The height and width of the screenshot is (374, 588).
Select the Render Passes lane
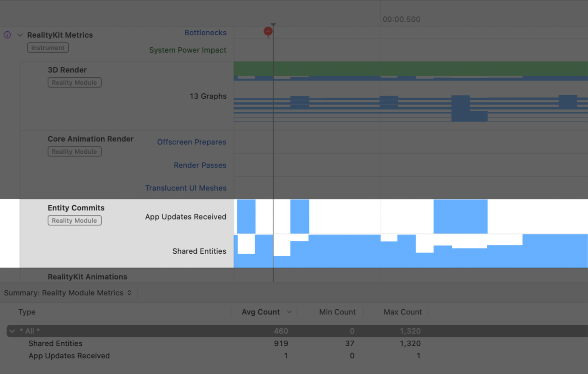pyautogui.click(x=200, y=165)
